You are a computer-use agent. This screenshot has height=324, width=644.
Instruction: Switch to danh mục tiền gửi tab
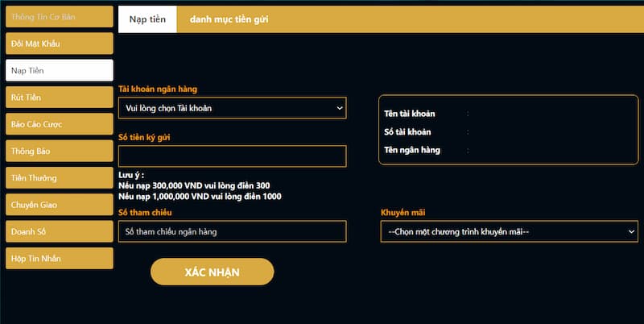[229, 19]
